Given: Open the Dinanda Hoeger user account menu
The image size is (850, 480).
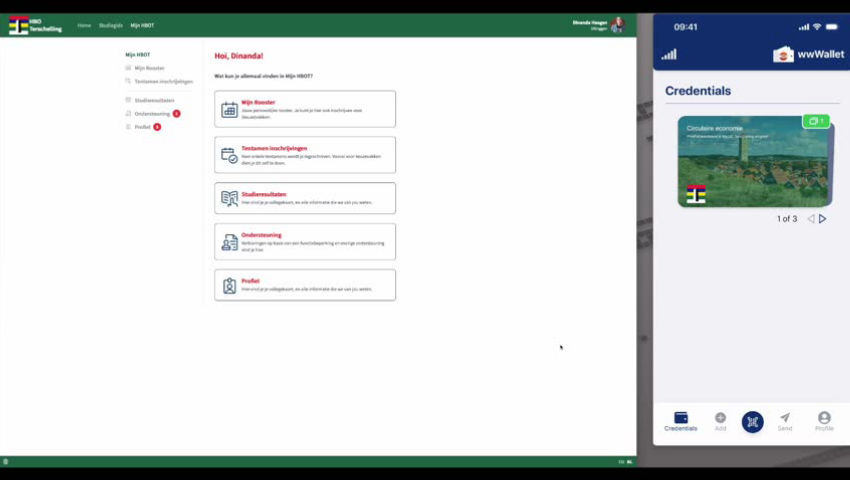Looking at the screenshot, I should 598,24.
